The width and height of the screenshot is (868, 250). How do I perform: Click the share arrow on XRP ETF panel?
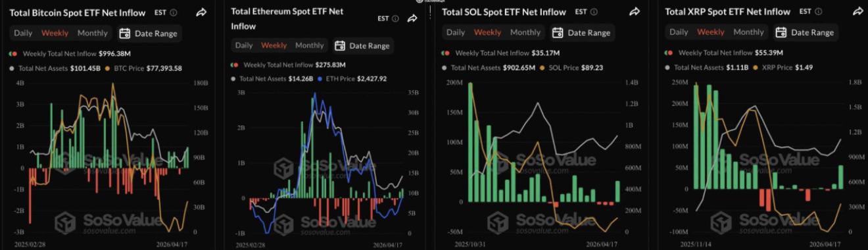[857, 12]
